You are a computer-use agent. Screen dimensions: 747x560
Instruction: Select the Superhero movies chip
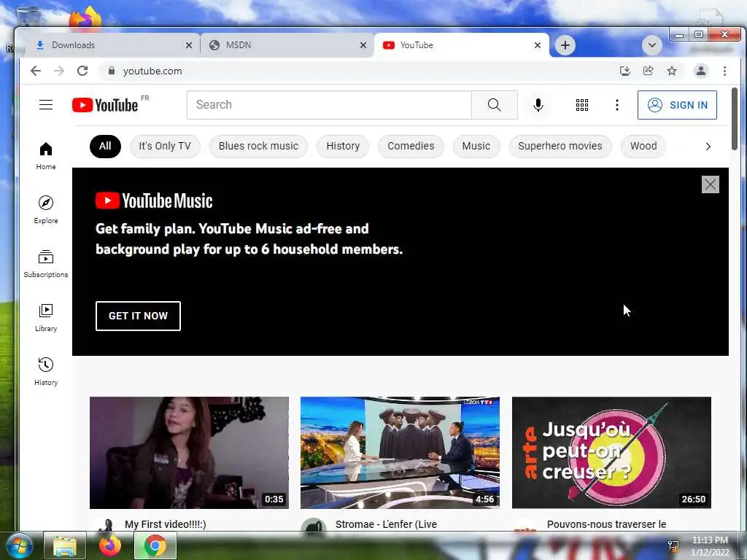coord(560,146)
